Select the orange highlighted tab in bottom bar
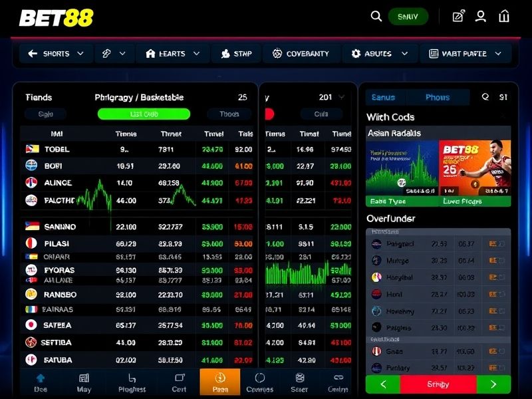This screenshot has height=399, width=532. pos(220,382)
